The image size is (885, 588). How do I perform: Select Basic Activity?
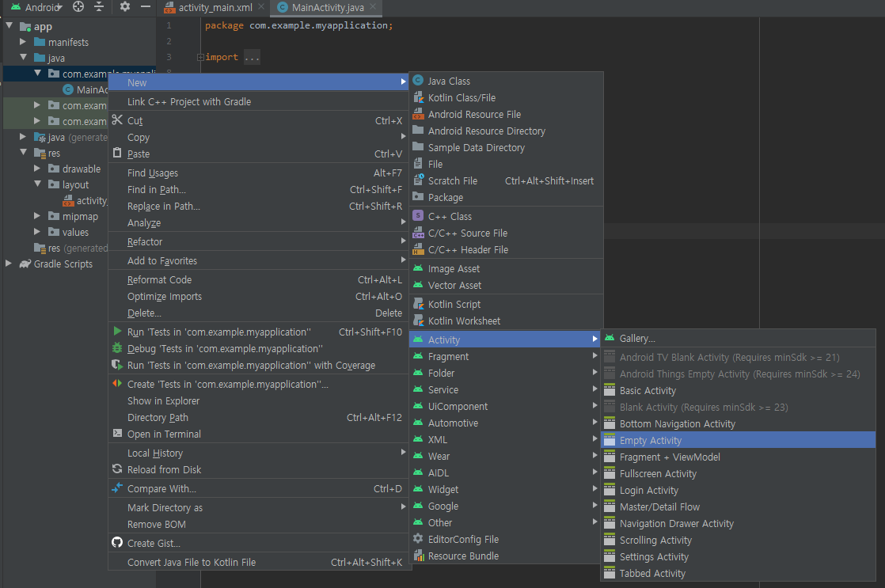(739, 390)
